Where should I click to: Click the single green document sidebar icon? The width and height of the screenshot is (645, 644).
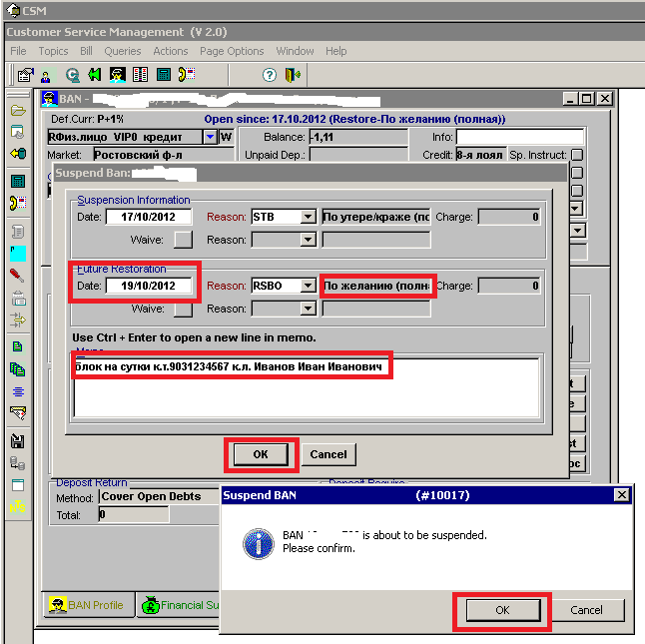17,346
